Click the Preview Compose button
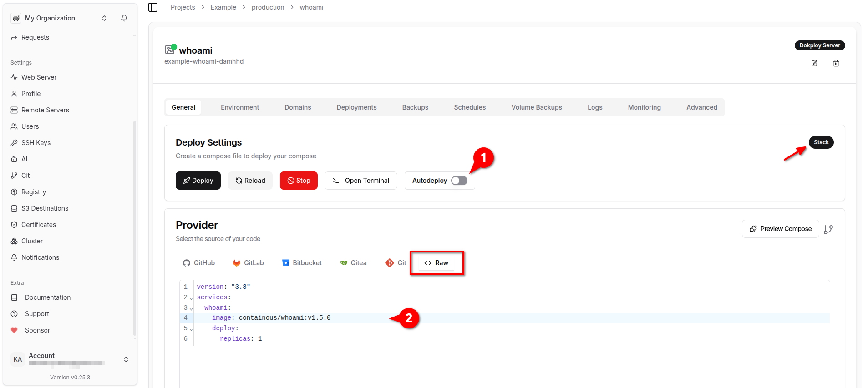This screenshot has width=868, height=388. (x=780, y=229)
